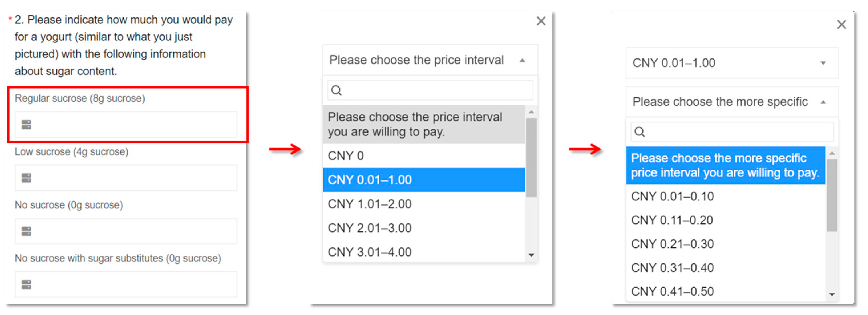Collapse the 'Please choose the price interval' dropdown
This screenshot has width=868, height=315.
point(522,61)
